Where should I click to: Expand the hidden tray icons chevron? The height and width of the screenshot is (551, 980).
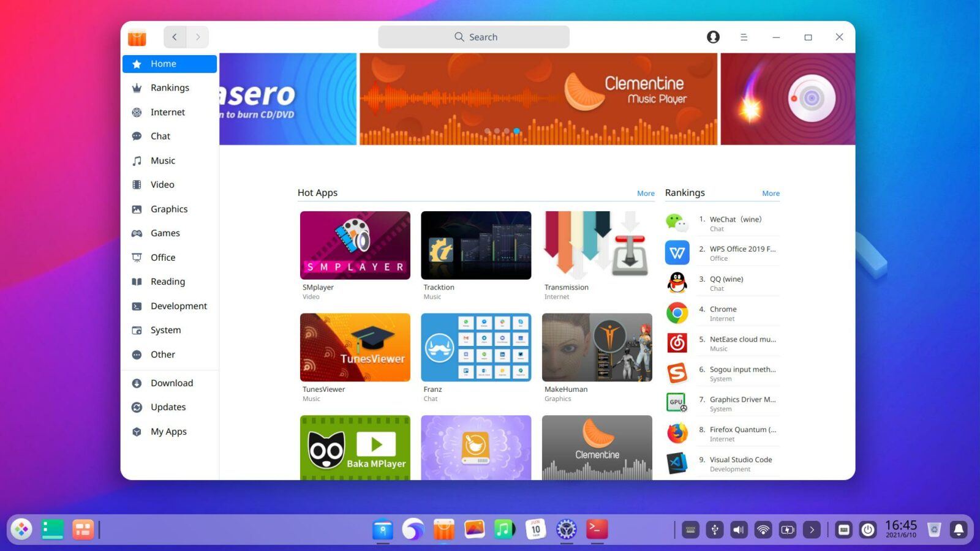pos(812,529)
